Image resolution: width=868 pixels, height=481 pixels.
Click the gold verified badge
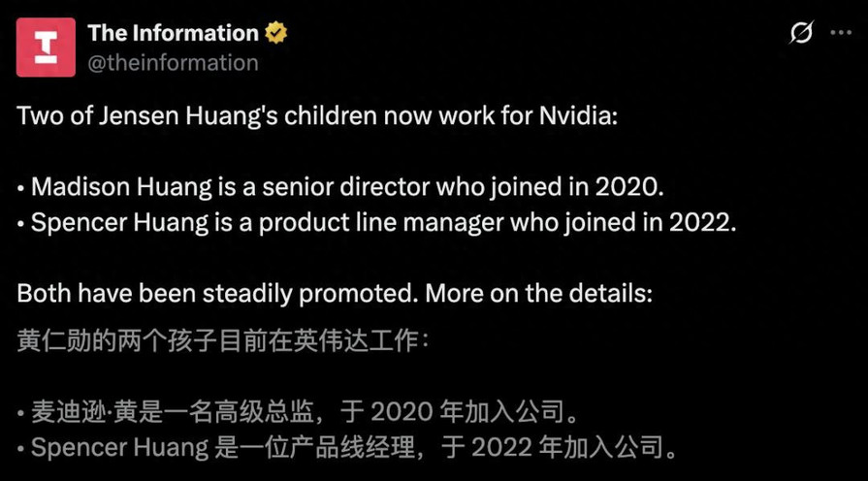276,33
